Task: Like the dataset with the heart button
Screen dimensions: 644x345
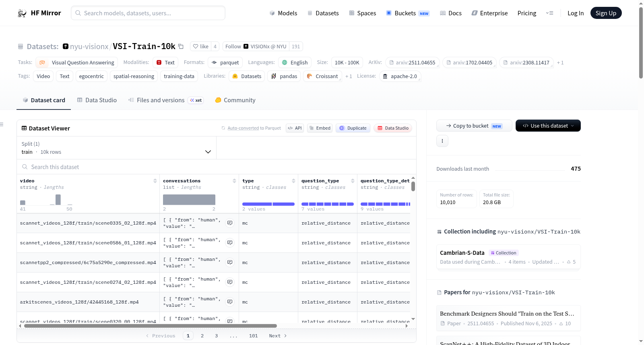Action: click(x=200, y=46)
